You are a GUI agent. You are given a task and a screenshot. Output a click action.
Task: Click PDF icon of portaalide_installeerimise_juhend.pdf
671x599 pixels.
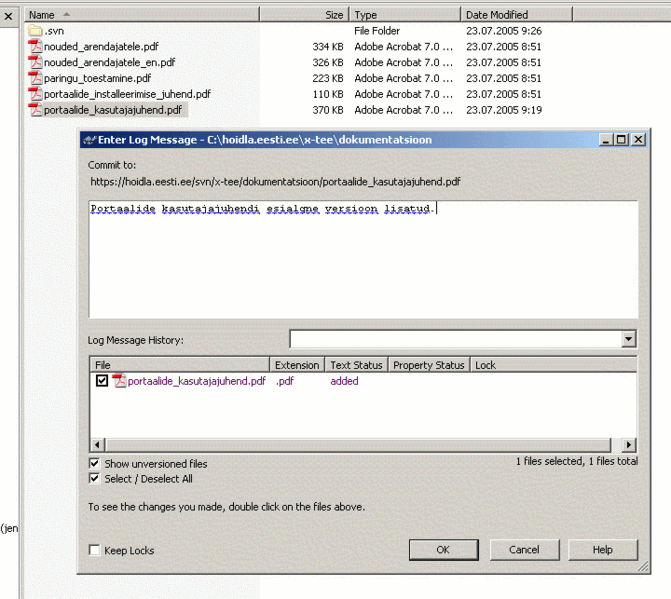pyautogui.click(x=35, y=94)
